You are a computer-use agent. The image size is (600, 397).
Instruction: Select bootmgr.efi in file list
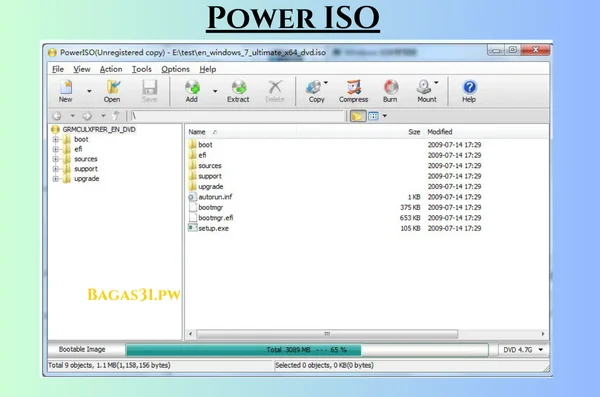pos(216,218)
